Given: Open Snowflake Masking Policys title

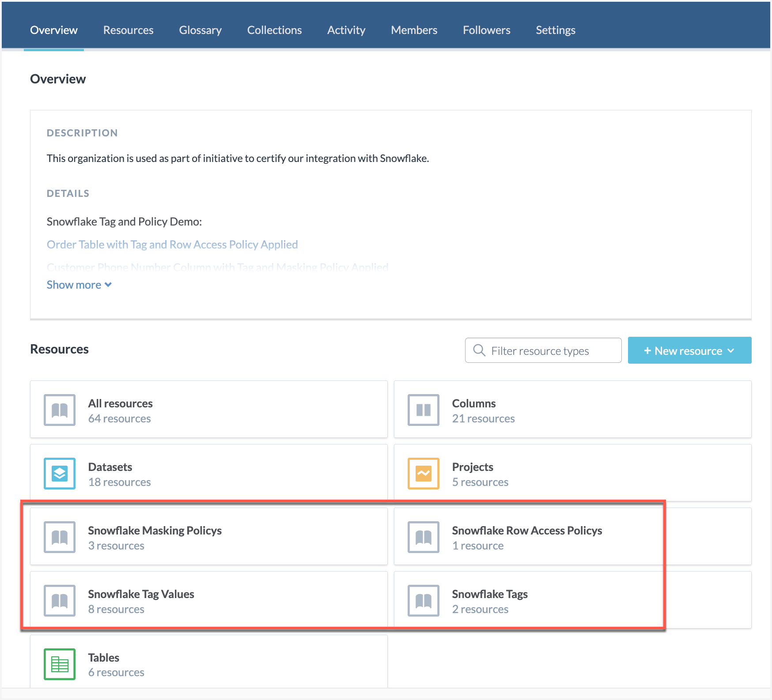Looking at the screenshot, I should click(x=155, y=531).
